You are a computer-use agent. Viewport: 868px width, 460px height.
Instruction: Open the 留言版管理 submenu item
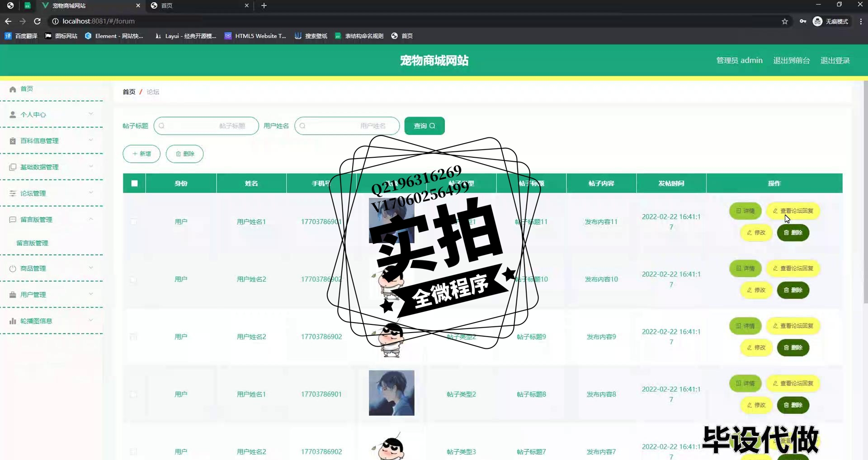[x=32, y=243]
